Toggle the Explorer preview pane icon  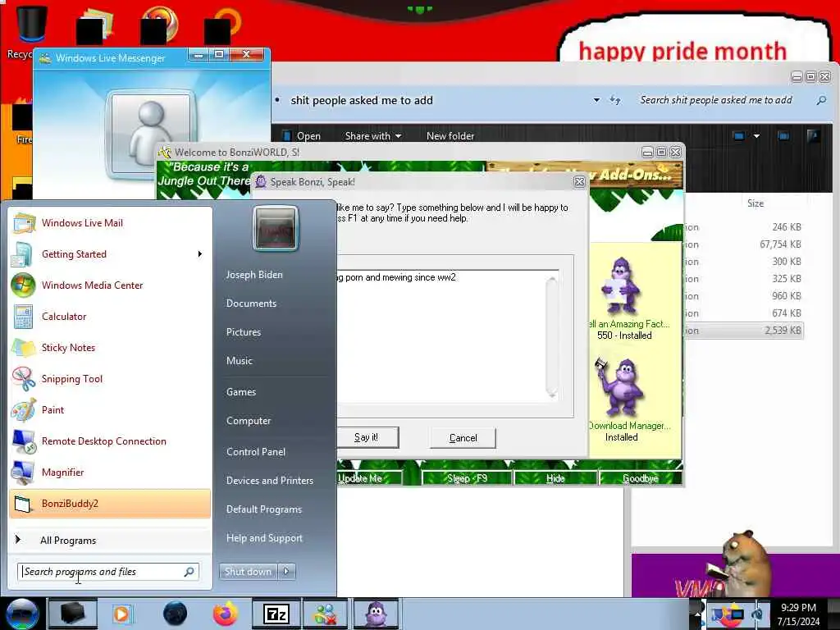783,136
